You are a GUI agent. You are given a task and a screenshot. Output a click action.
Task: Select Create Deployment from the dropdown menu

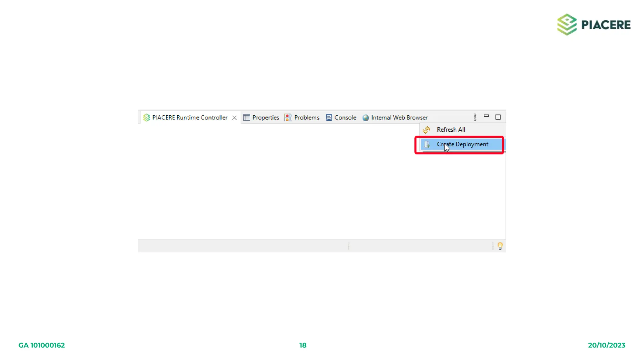(x=462, y=144)
